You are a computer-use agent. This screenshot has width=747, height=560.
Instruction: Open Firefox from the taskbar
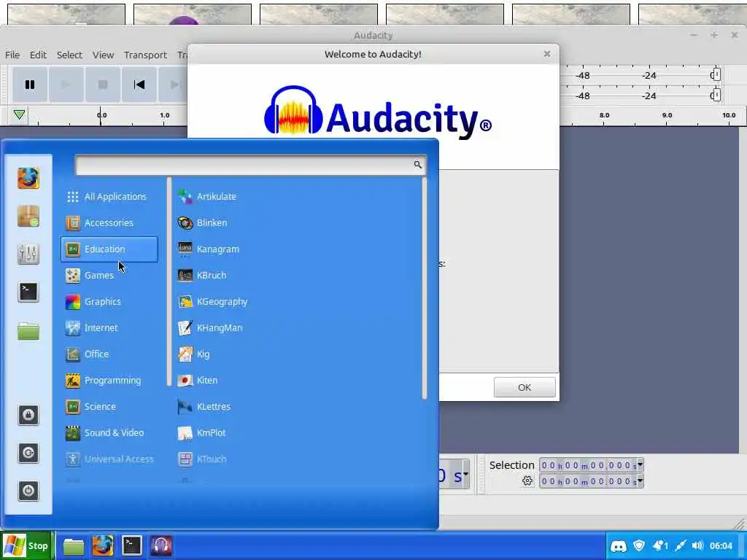[x=102, y=545]
